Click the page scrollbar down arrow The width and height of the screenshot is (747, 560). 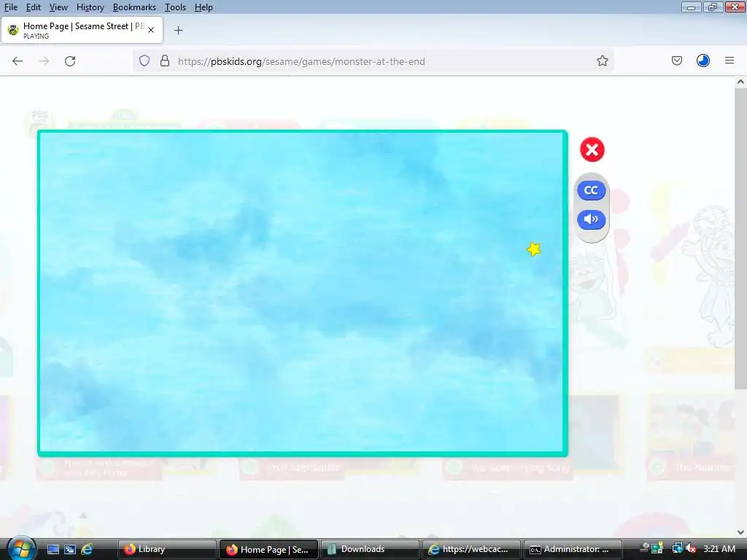click(x=741, y=532)
